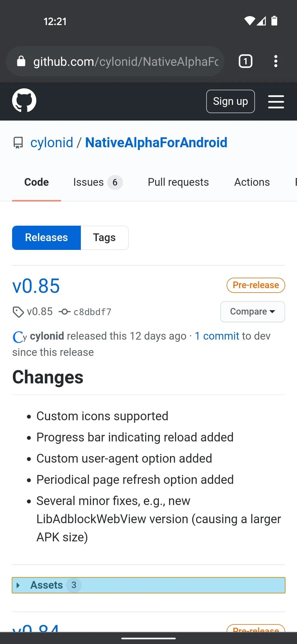Viewport: 297px width, 644px height.
Task: Open the Pull requests tab
Action: 178,182
